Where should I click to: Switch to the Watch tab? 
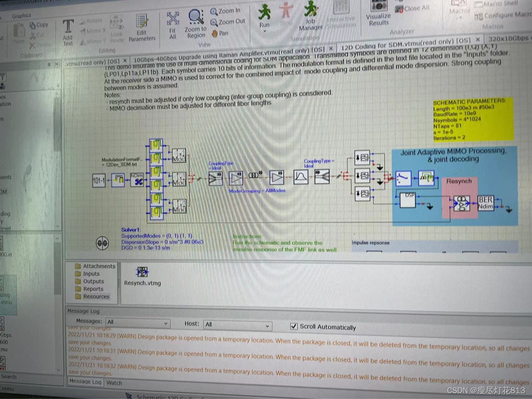click(114, 383)
